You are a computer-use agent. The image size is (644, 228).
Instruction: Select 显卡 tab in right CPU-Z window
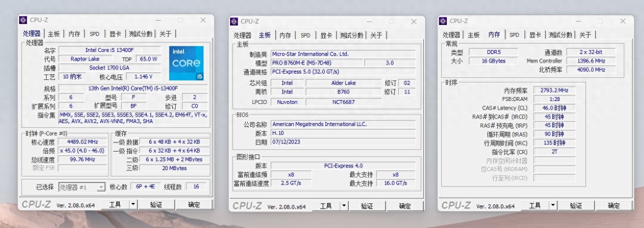(535, 35)
